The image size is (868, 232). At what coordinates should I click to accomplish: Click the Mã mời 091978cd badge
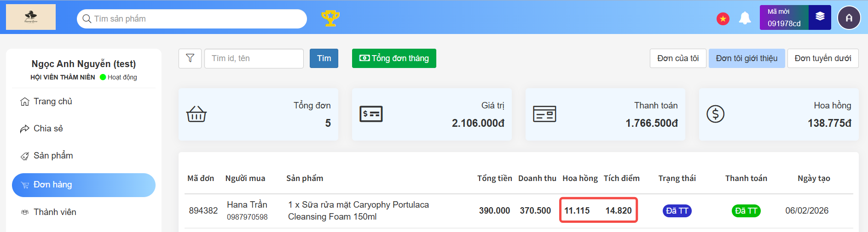[x=784, y=17]
